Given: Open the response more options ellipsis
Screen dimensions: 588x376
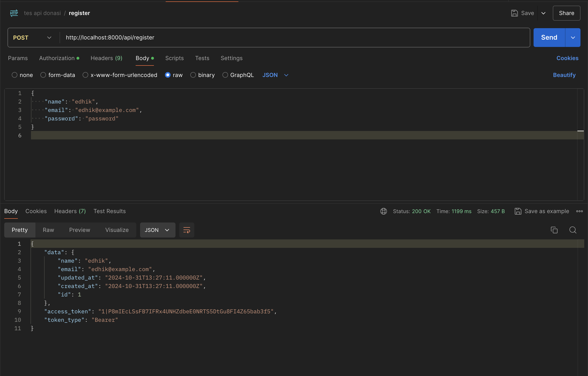Looking at the screenshot, I should (579, 211).
